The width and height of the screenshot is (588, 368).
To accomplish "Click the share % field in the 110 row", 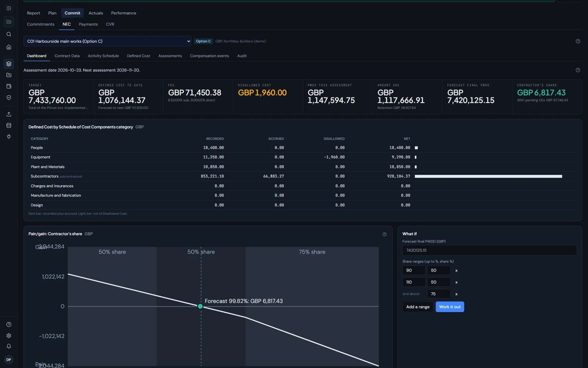I will click(439, 282).
